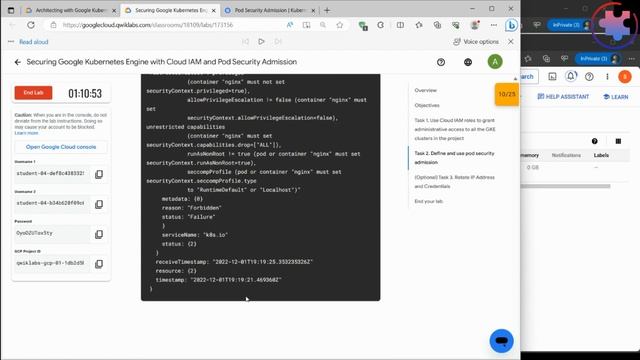
Task: Copy GCP Project ID to clipboard
Action: [x=99, y=264]
